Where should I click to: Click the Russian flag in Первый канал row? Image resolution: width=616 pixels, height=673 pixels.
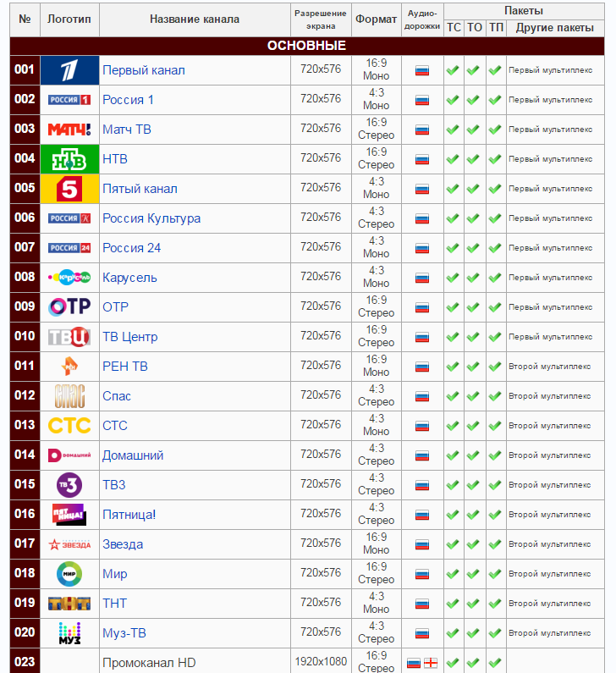422,71
